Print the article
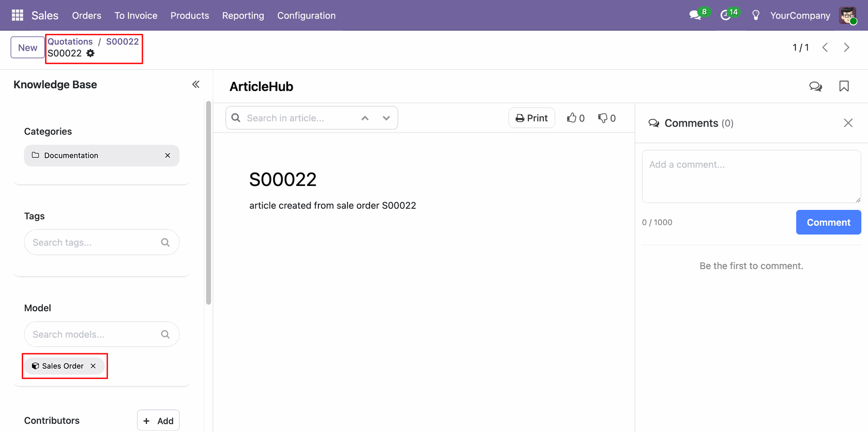 pyautogui.click(x=532, y=118)
